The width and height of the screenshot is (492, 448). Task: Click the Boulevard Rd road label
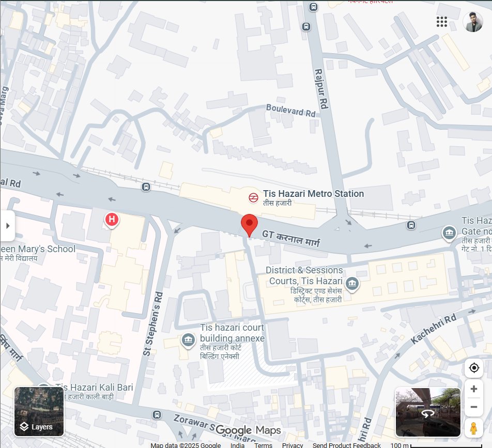tap(290, 111)
